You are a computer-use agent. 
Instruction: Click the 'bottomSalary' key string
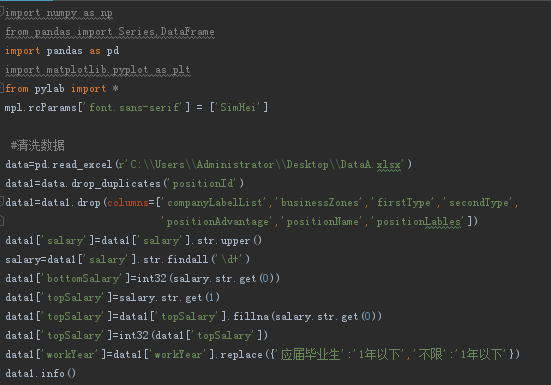[x=83, y=278]
